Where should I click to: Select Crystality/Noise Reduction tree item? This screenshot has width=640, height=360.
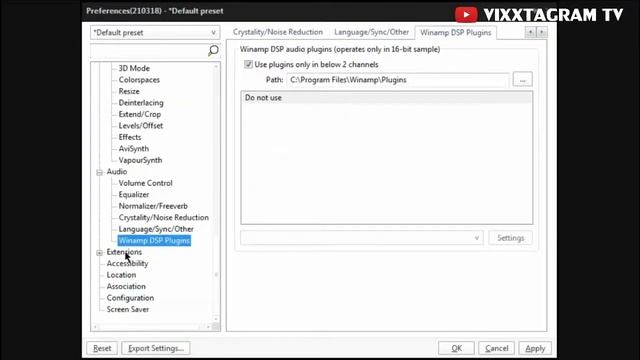164,218
